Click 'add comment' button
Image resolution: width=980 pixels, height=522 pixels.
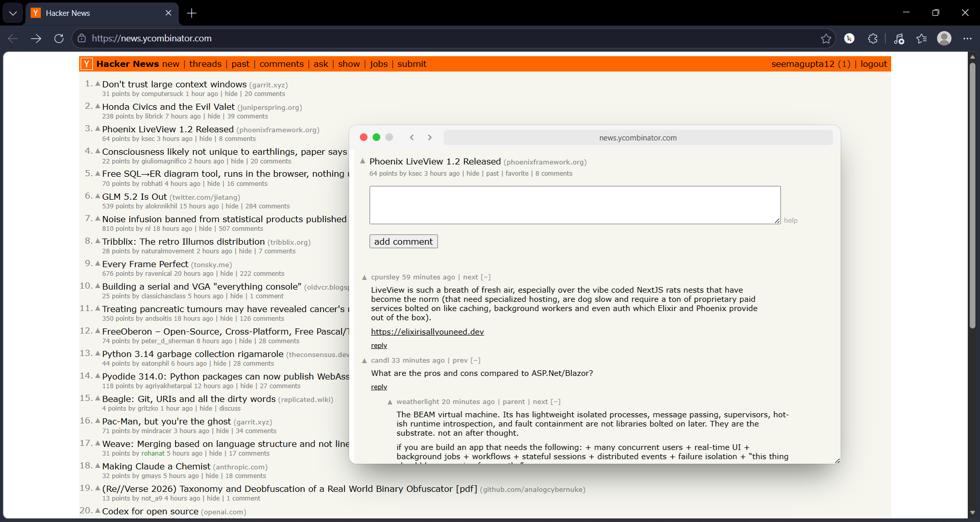point(403,242)
